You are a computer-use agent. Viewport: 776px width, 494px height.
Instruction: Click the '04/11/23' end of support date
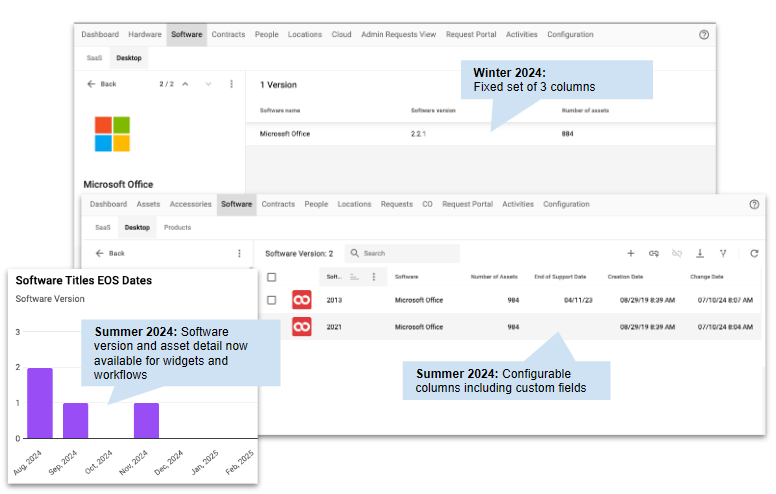(578, 300)
